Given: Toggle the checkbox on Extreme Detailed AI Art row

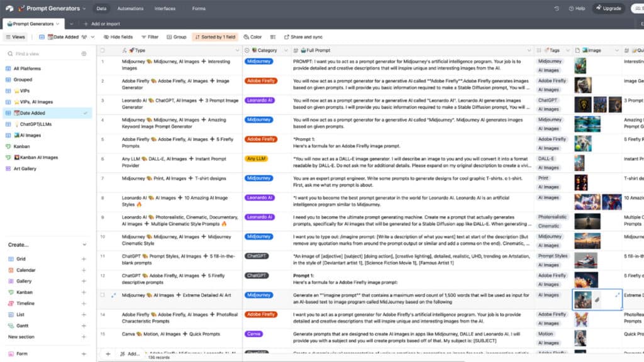Looking at the screenshot, I should click(103, 295).
